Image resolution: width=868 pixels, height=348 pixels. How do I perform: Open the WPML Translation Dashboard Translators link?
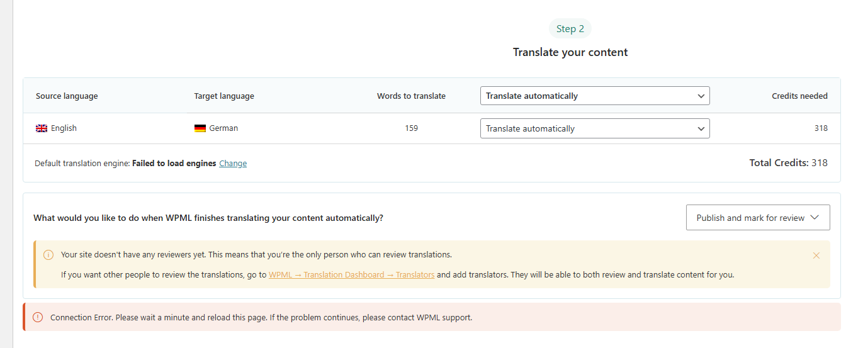pyautogui.click(x=351, y=275)
